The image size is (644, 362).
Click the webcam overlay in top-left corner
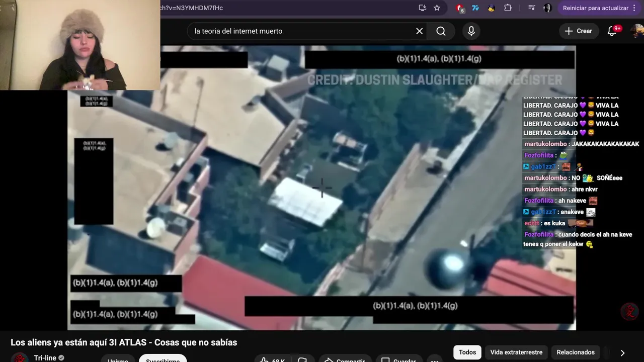80,45
